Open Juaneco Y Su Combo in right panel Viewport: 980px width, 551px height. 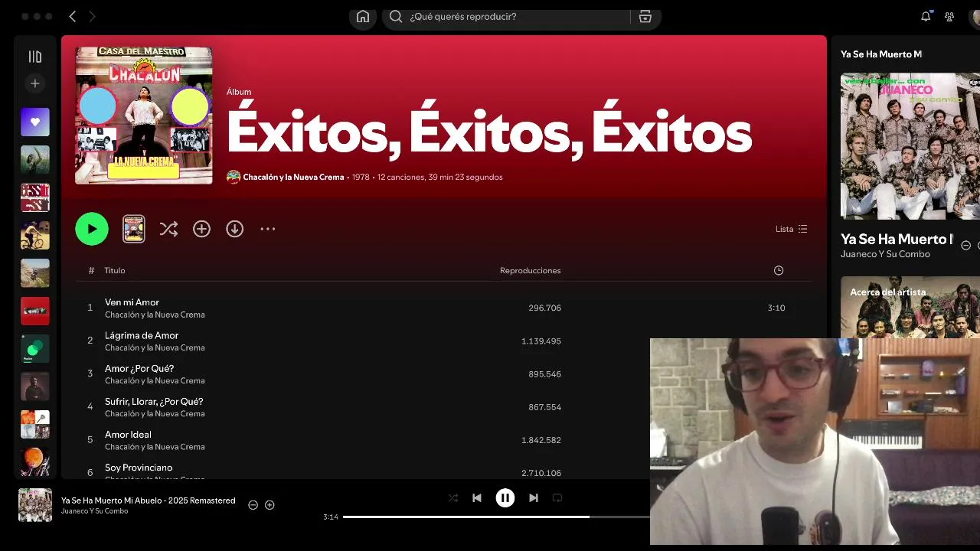tap(885, 254)
